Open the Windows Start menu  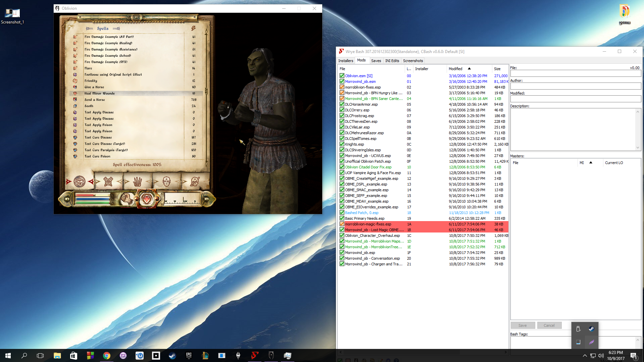pyautogui.click(x=8, y=356)
